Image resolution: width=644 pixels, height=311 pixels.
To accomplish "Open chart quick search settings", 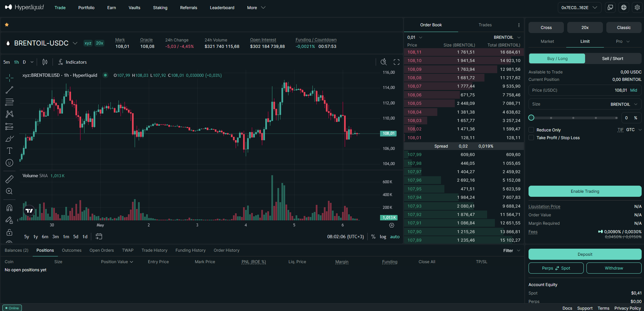I will pos(383,62).
